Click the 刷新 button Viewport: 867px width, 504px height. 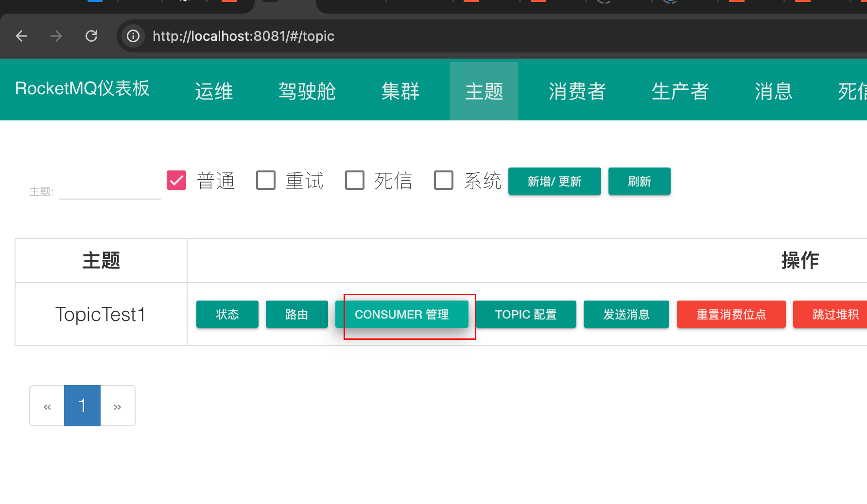tap(639, 181)
